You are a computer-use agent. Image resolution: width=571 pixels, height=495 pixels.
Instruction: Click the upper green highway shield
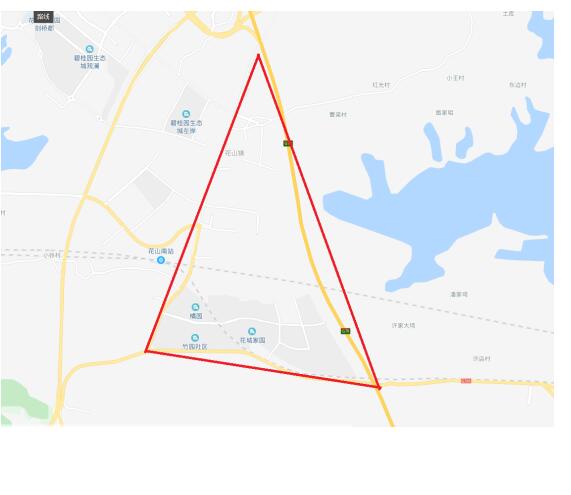[288, 144]
